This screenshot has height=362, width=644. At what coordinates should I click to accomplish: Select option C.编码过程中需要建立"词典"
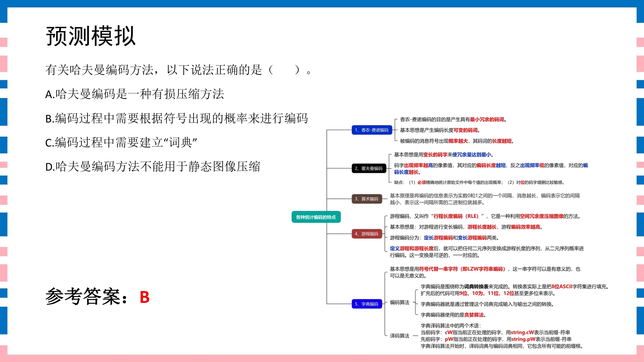[x=121, y=142]
